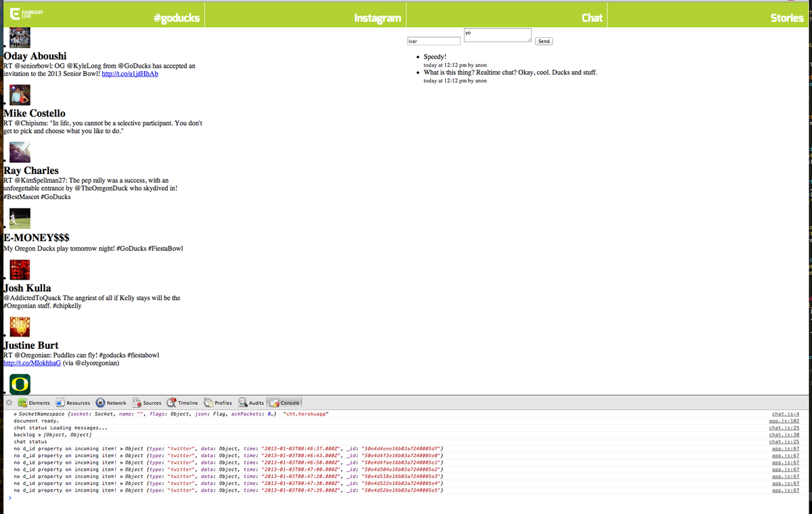
Task: Open the Resources panel in DevTools
Action: point(73,403)
